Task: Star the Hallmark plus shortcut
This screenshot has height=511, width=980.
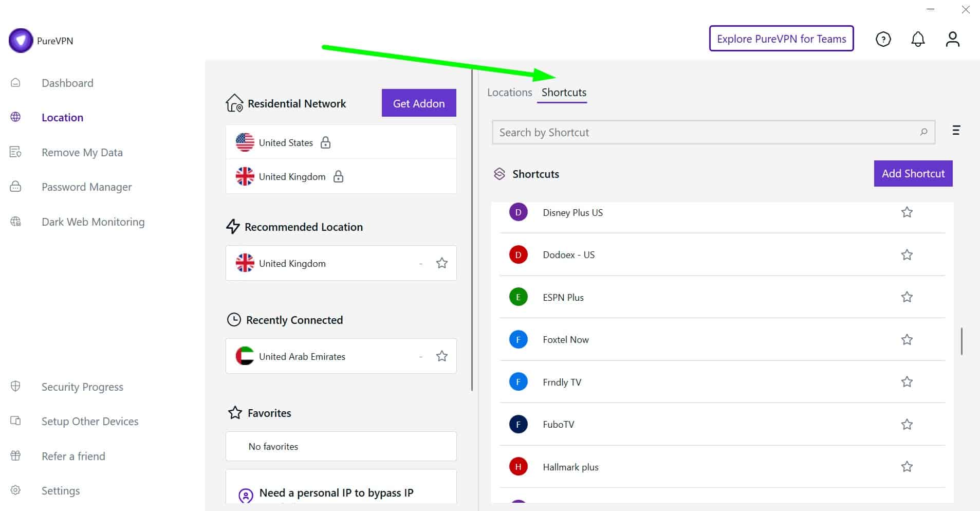Action: coord(907,467)
